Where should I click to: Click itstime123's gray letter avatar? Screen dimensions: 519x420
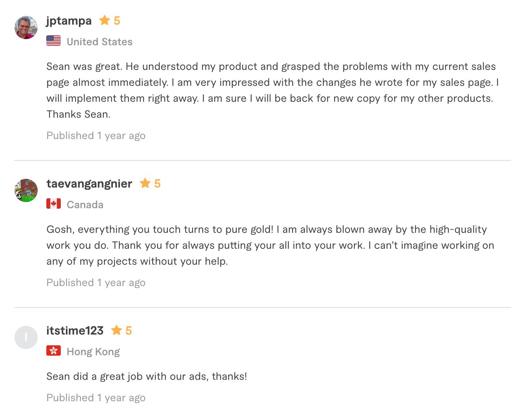pyautogui.click(x=26, y=337)
